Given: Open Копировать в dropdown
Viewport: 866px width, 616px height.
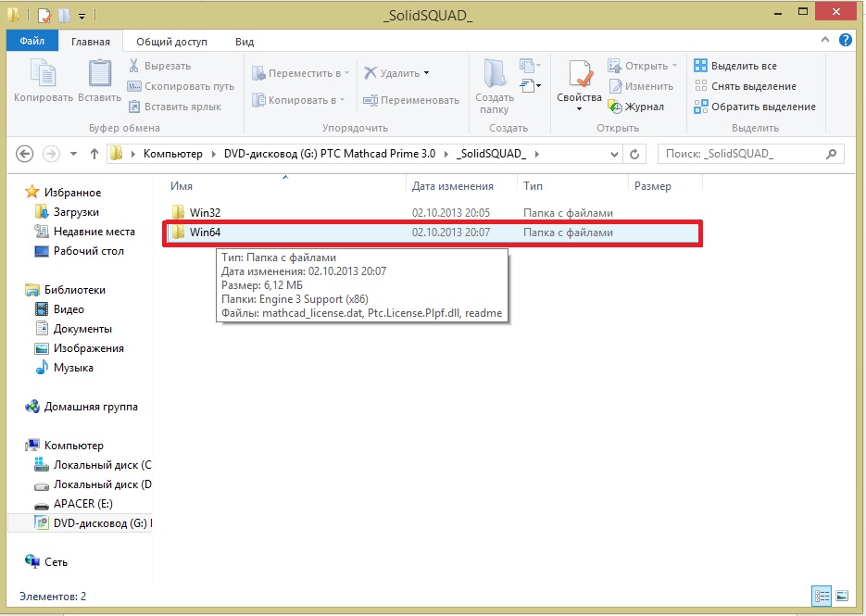Looking at the screenshot, I should [298, 100].
